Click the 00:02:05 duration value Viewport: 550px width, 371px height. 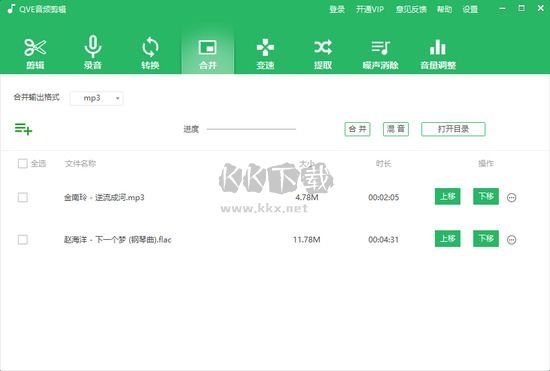[x=383, y=197]
